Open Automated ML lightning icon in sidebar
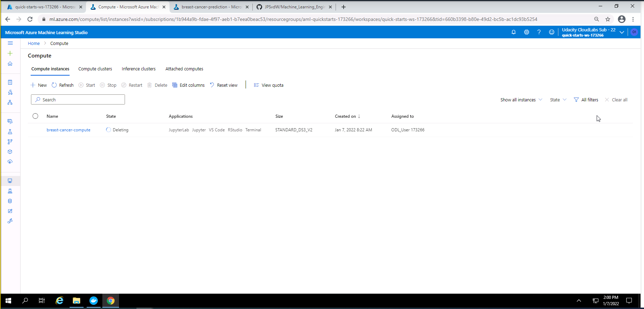The image size is (644, 309). 10,92
